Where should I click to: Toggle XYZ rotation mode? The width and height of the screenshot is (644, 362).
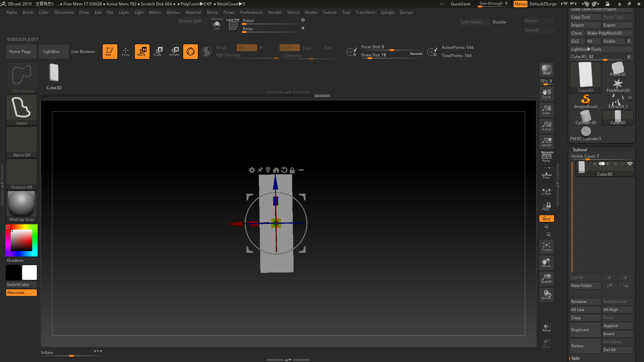(x=546, y=219)
